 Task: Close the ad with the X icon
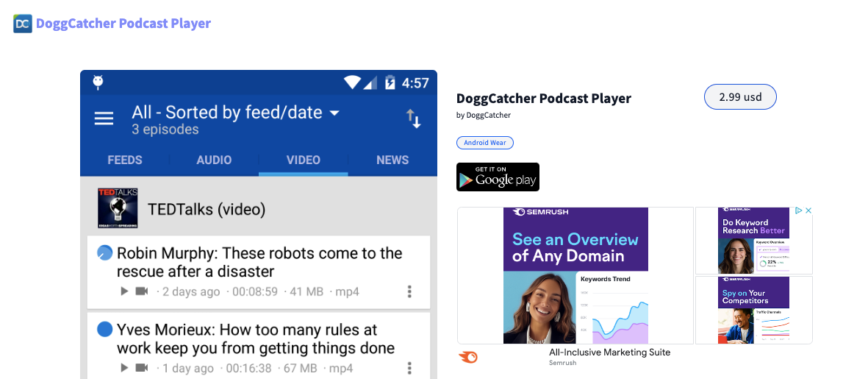[x=808, y=210]
